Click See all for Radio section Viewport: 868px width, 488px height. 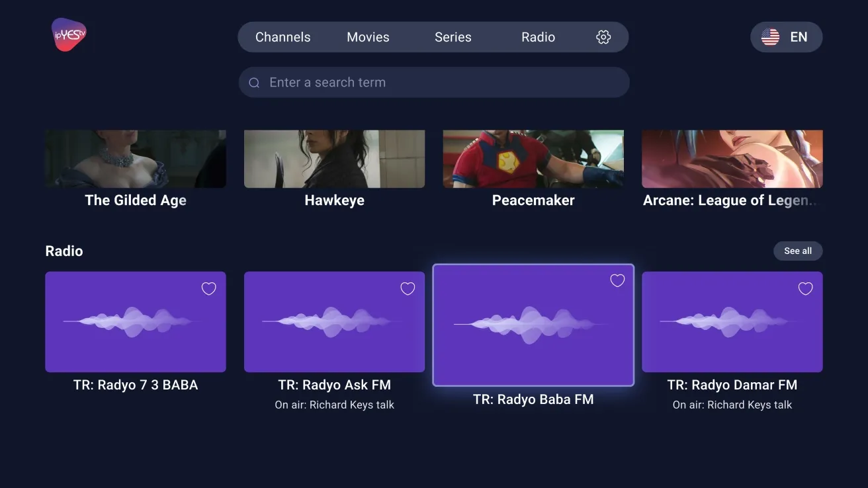(798, 251)
